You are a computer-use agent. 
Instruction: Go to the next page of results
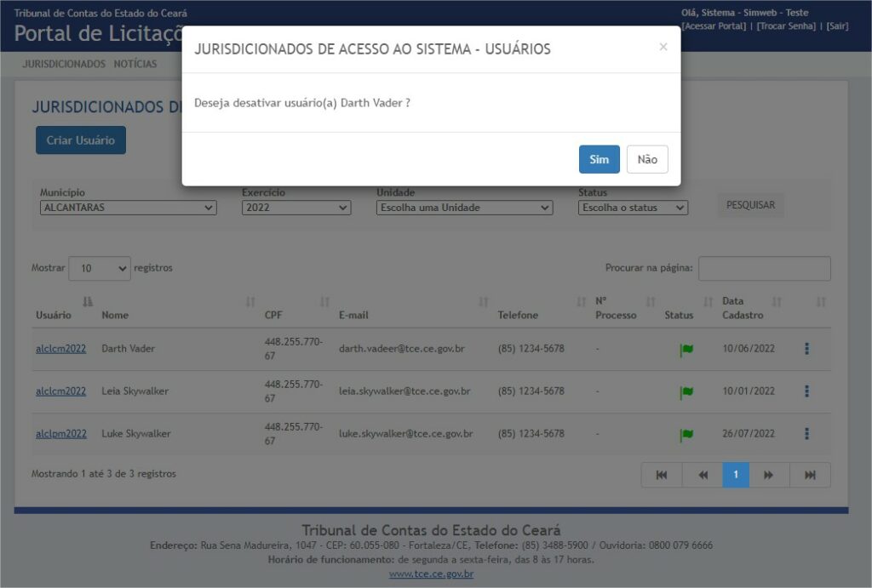point(768,475)
